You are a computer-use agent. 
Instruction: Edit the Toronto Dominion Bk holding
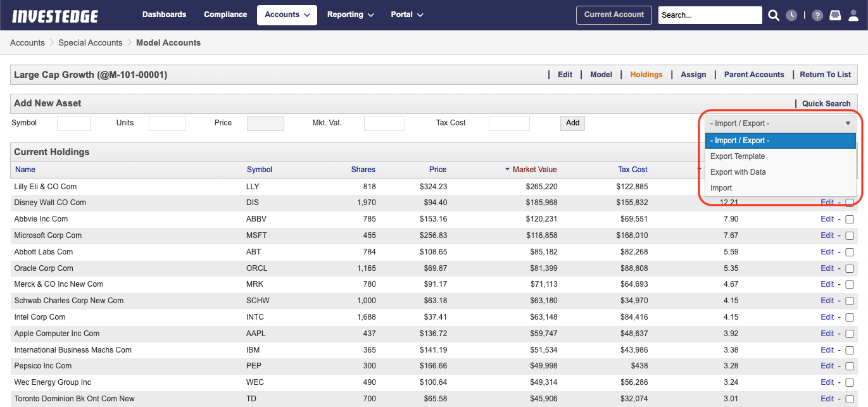(827, 399)
